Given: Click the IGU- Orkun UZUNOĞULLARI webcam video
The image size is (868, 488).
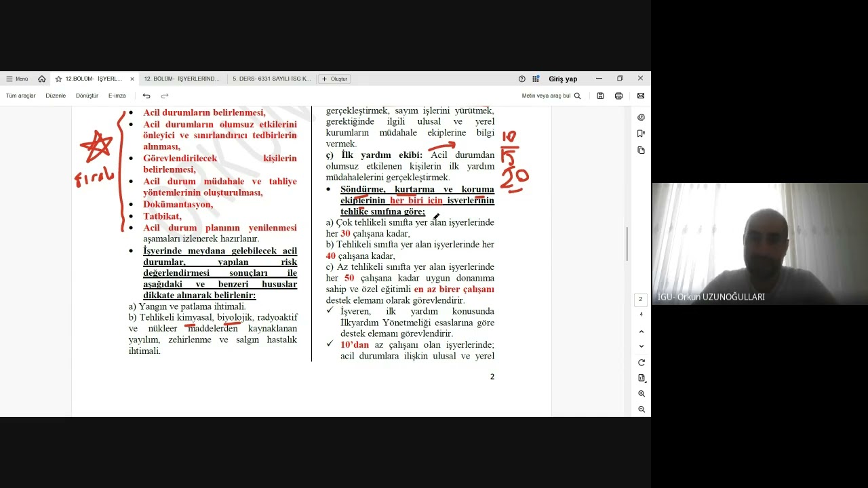Looking at the screenshot, I should [x=759, y=243].
